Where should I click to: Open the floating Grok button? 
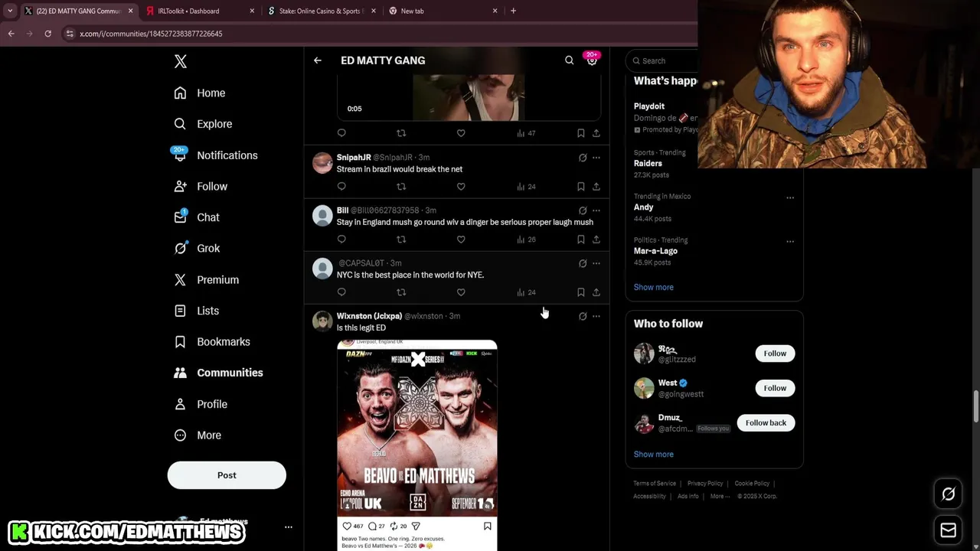click(948, 494)
